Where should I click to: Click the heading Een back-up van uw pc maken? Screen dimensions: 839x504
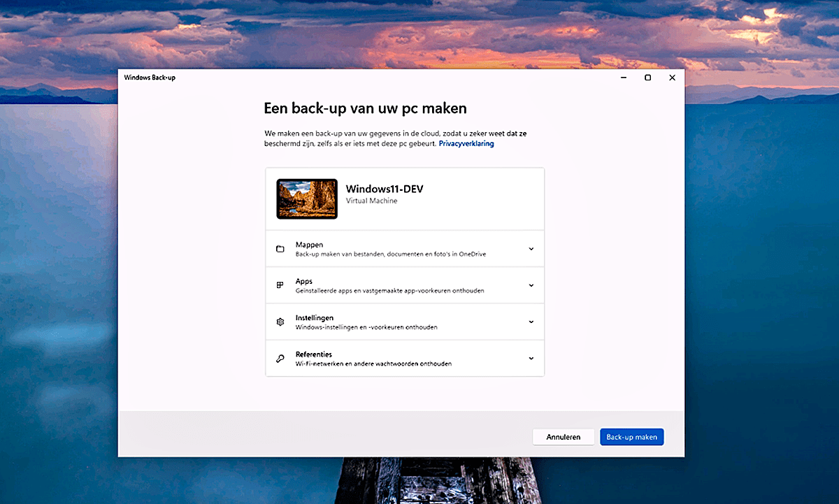pyautogui.click(x=365, y=108)
